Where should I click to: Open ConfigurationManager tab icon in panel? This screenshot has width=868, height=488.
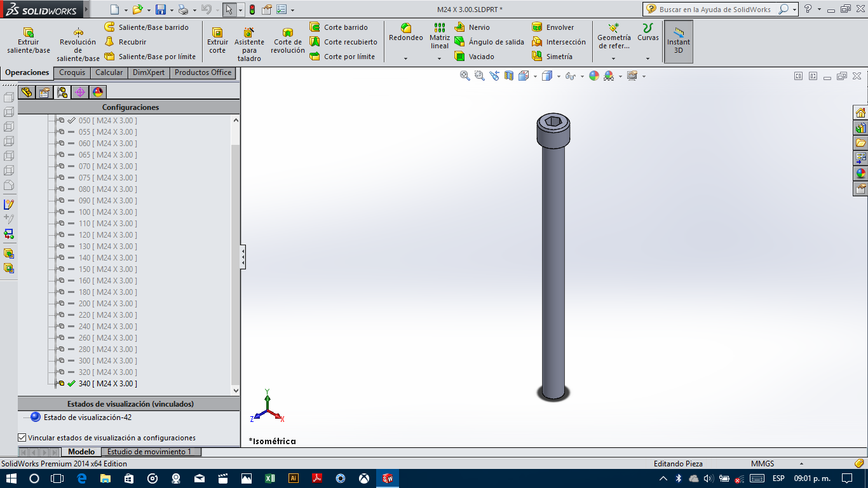tap(62, 92)
